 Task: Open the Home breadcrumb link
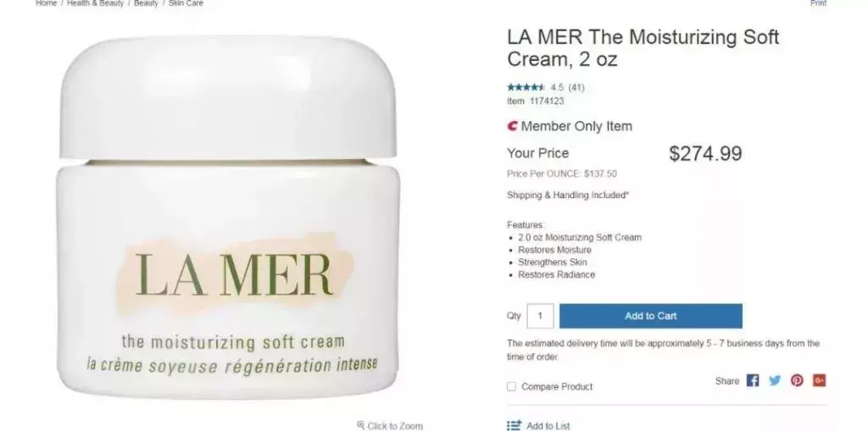click(46, 3)
